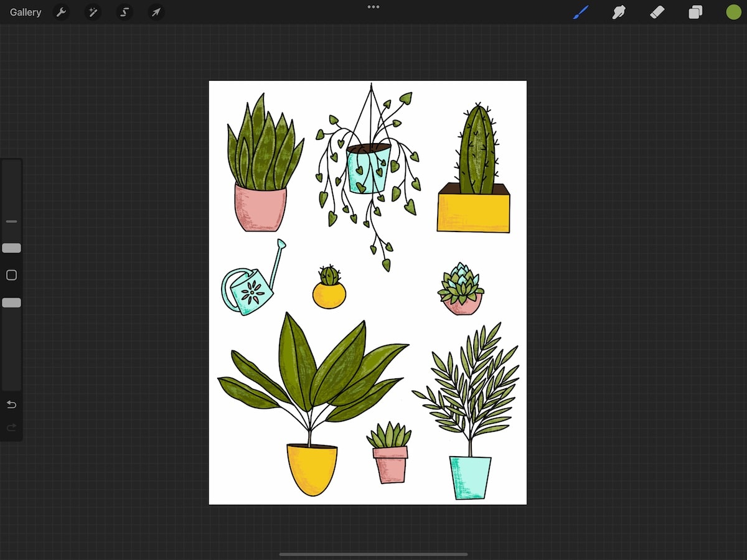Open the color picker from the green swatch
This screenshot has width=747, height=560.
coord(733,12)
